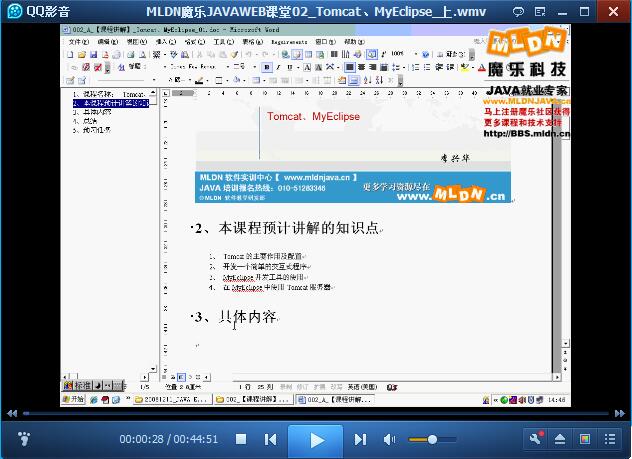Screen dimensions: 632x459
Task: Click the Numbering list icon in Word
Action: (415, 67)
